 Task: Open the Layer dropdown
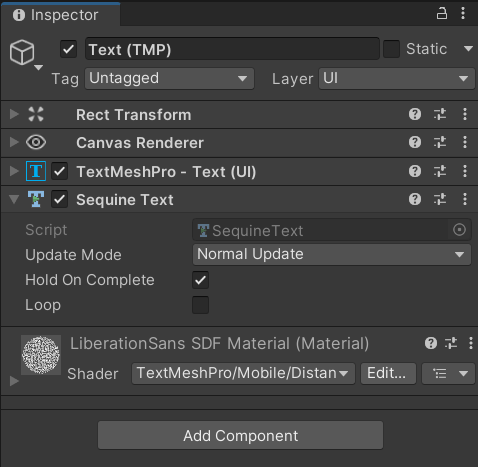(x=397, y=79)
